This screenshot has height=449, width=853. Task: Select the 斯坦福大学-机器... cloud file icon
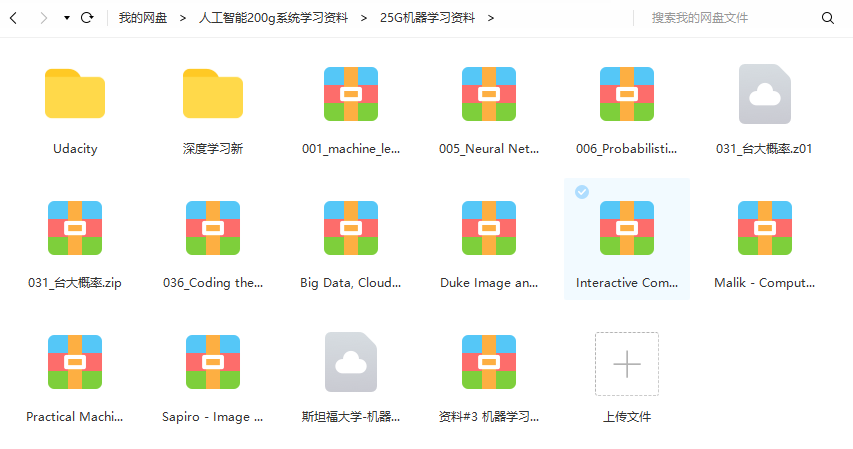(x=351, y=362)
